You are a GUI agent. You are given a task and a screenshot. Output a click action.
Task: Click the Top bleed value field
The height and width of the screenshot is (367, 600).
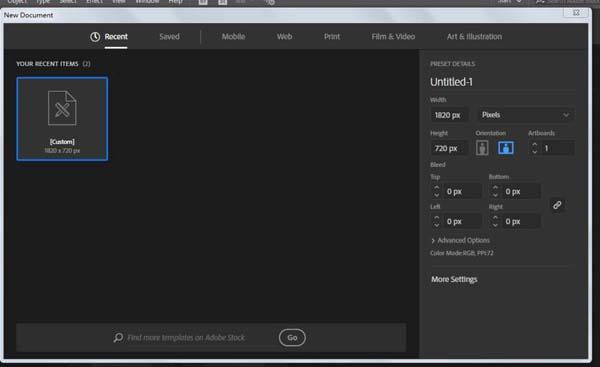pos(462,191)
